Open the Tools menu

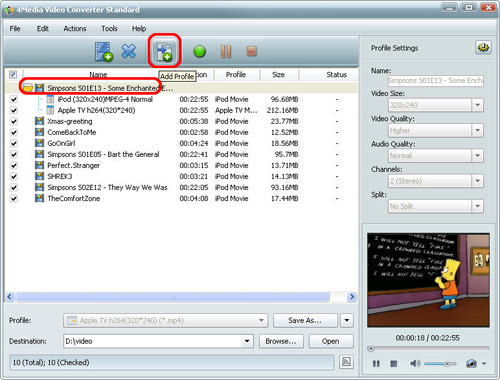(x=109, y=29)
